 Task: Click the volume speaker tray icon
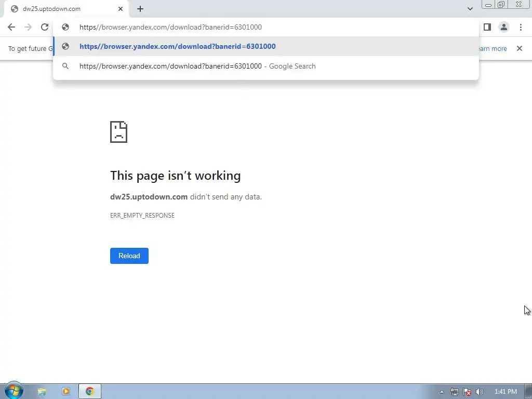point(480,392)
